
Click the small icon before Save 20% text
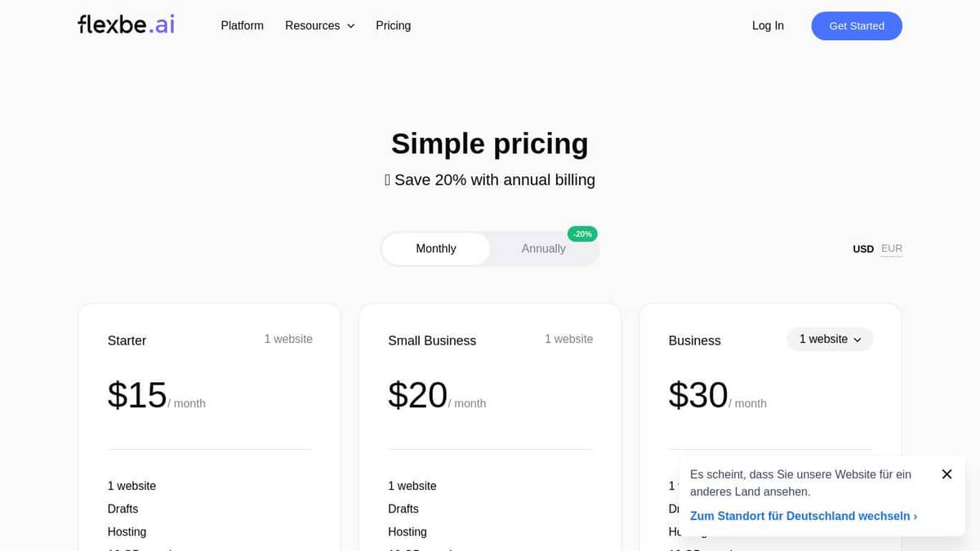[x=387, y=179]
